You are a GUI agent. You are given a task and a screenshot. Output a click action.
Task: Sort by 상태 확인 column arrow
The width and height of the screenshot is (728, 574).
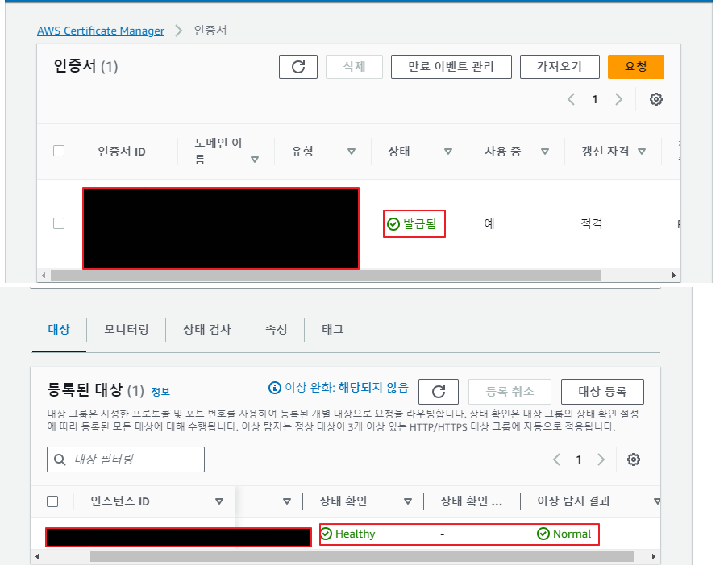click(x=408, y=501)
